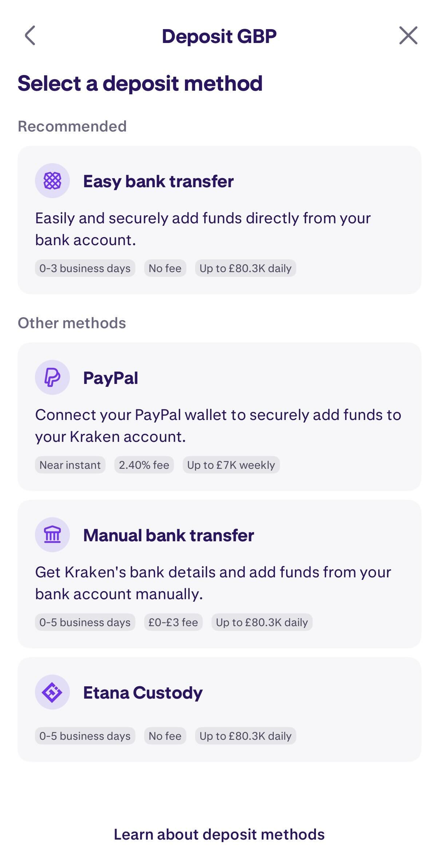The image size is (439, 868).
Task: Select the PayPal logo icon
Action: (52, 378)
